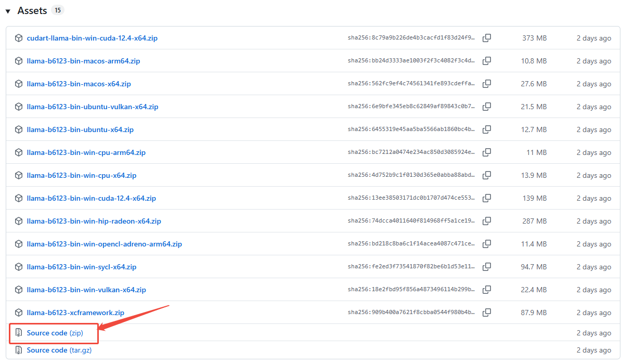
Task: Click package icon beside llama-b6123-bin-macos-x64.zip
Action: pyautogui.click(x=19, y=84)
